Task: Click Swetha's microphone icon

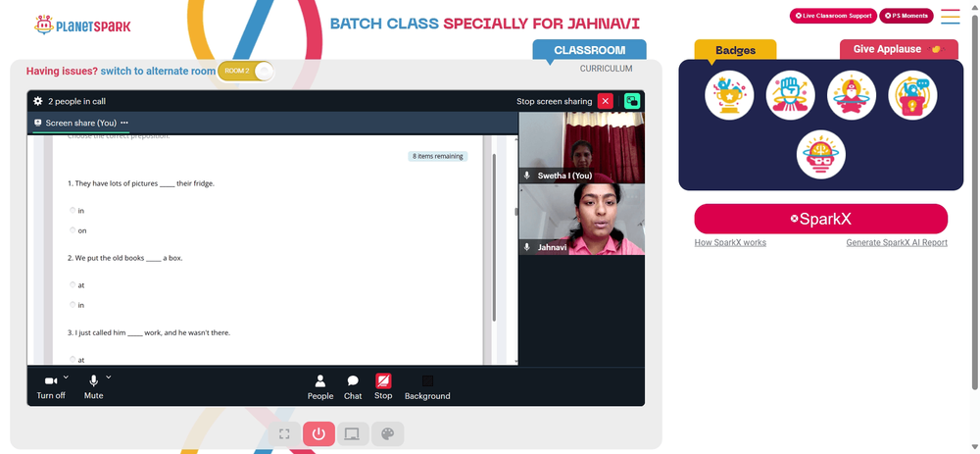Action: point(527,176)
